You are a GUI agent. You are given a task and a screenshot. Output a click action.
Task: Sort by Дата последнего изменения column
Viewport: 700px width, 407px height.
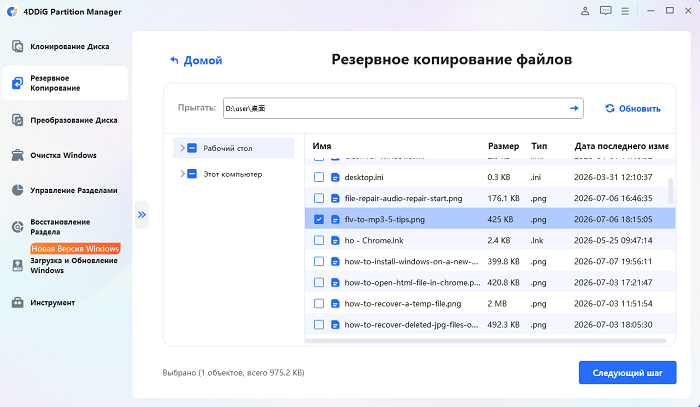[621, 146]
